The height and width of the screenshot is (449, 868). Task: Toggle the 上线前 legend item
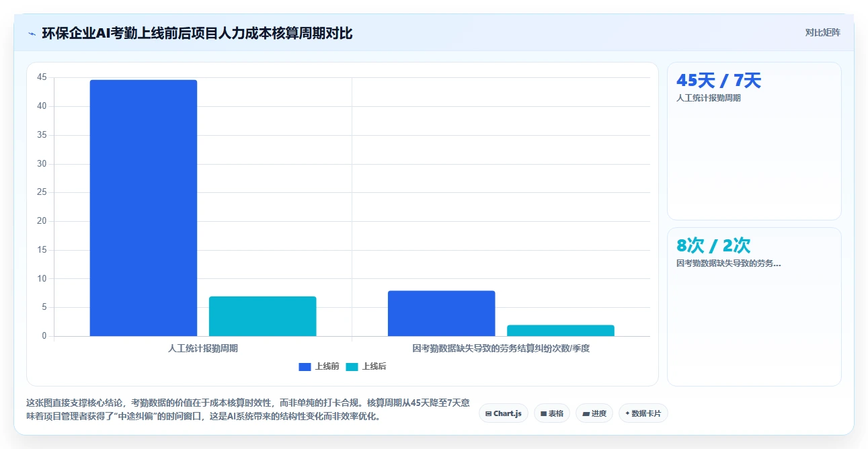(x=319, y=366)
